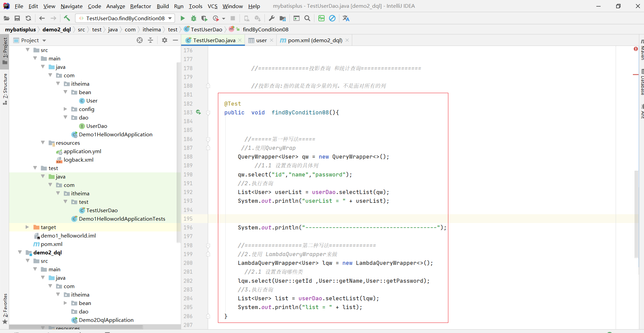Collapse the resources folder node
The image size is (644, 333).
[x=43, y=143]
